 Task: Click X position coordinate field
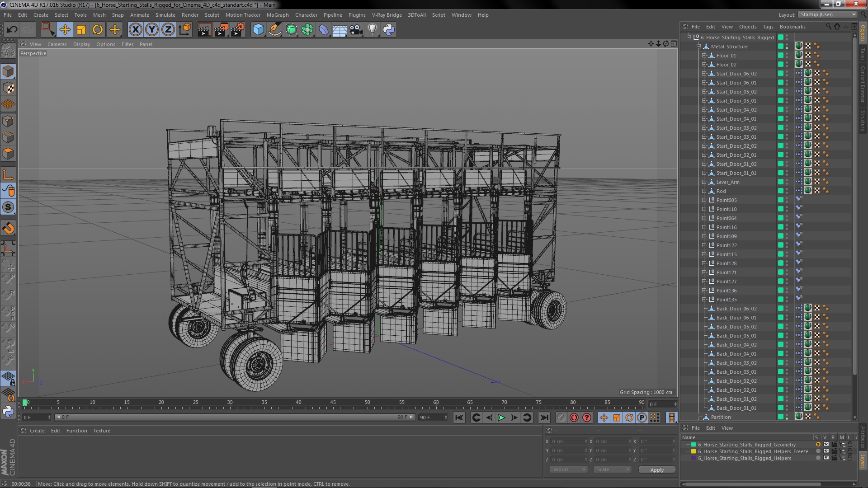pos(569,441)
